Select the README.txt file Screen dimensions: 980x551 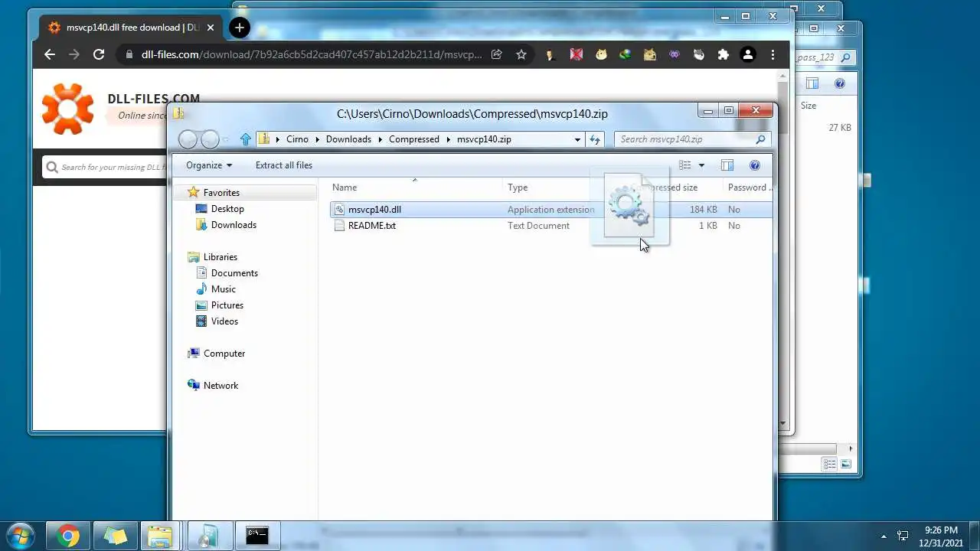(x=372, y=226)
